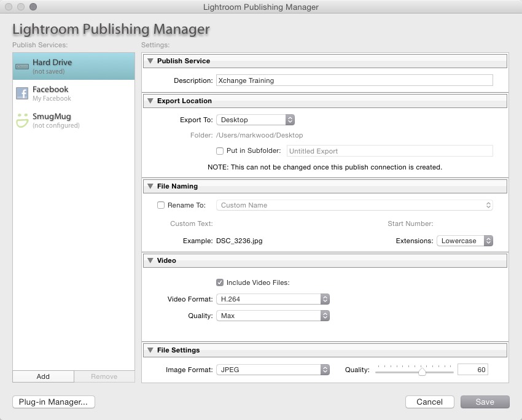Click the Add button
Image resolution: width=522 pixels, height=420 pixels.
point(43,376)
